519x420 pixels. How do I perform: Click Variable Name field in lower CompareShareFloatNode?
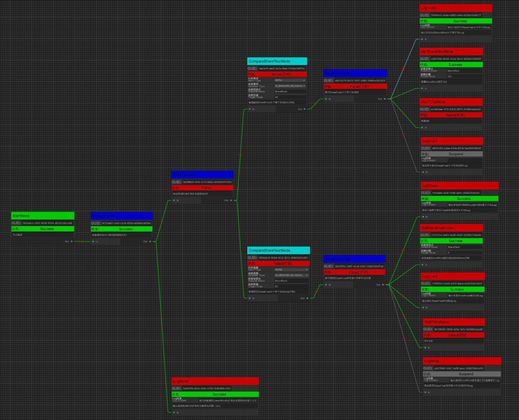click(292, 281)
